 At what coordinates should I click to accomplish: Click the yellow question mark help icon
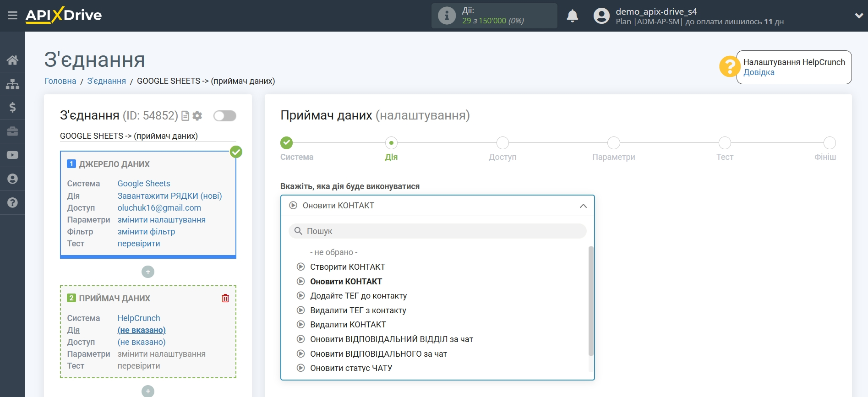729,66
